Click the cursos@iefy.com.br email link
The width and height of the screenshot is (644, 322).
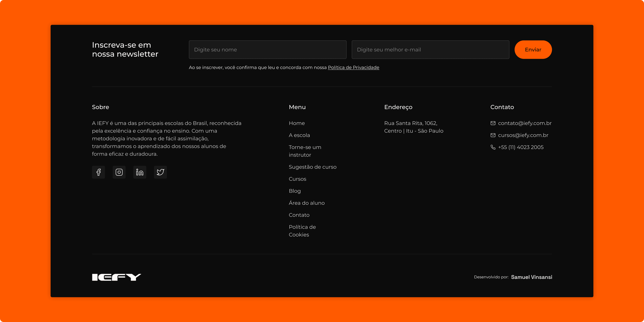tap(523, 135)
